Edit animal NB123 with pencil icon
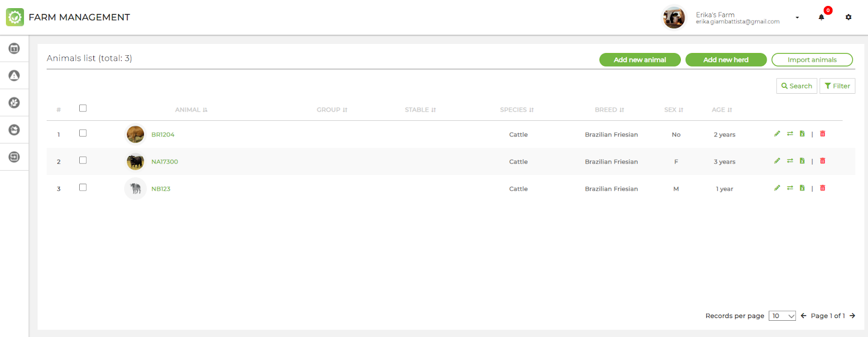Screen dimensions: 868x337 (x=777, y=188)
